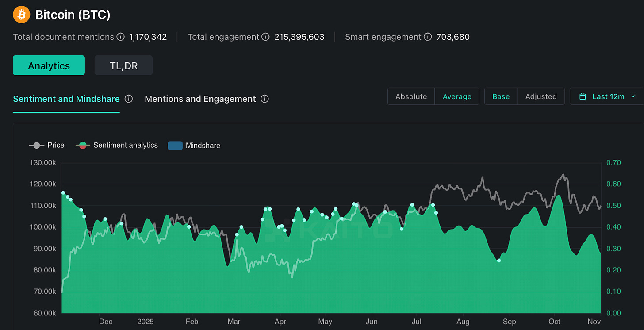The height and width of the screenshot is (330, 644).
Task: Select the Average mode option
Action: point(457,96)
